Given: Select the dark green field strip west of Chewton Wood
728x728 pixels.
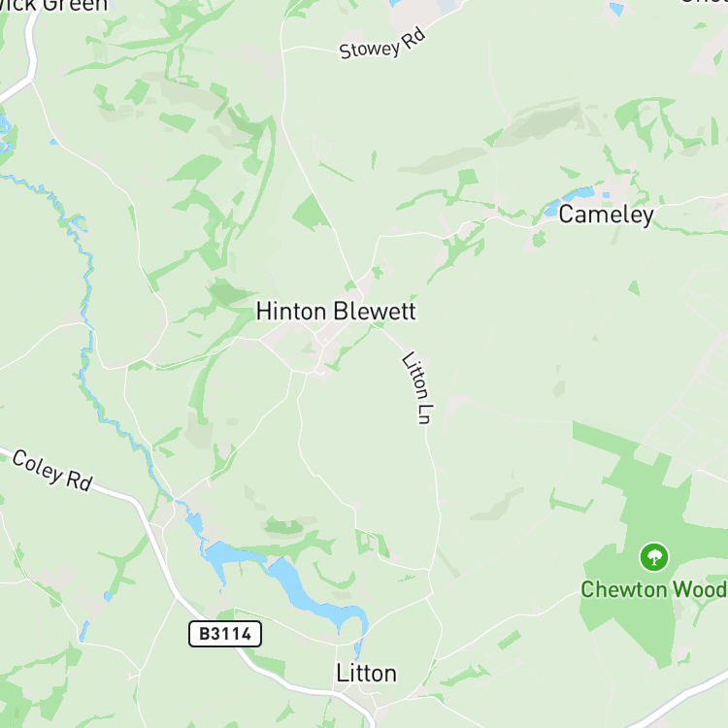Looking at the screenshot, I should click(604, 439).
